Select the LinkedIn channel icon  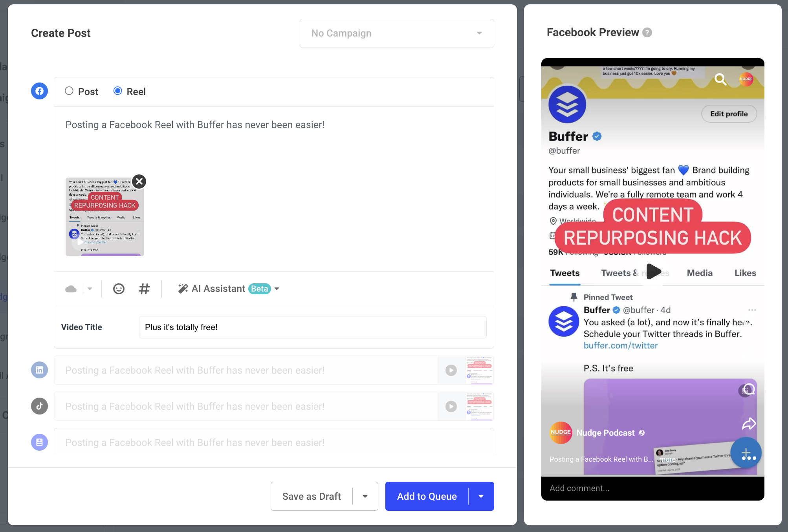point(39,370)
